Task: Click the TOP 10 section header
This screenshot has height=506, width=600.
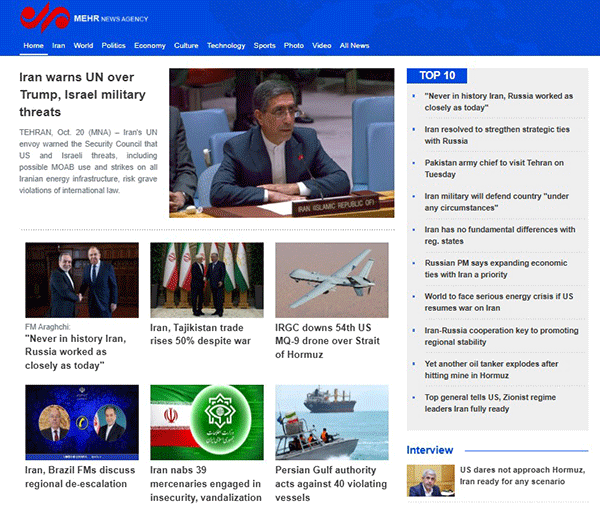Action: pyautogui.click(x=437, y=76)
